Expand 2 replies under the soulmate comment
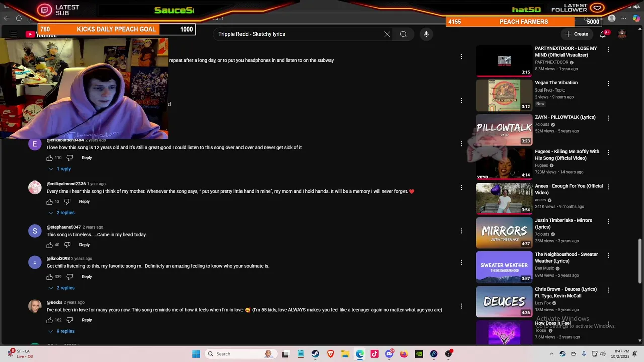Viewport: 644px width, 362px height. click(61, 288)
